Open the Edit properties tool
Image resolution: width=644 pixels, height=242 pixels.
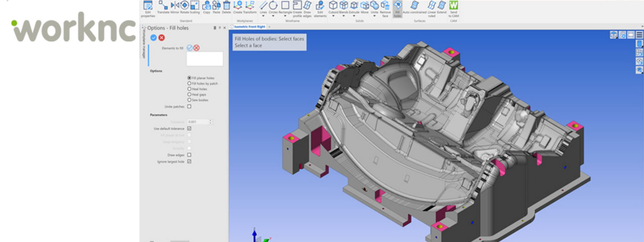[148, 9]
